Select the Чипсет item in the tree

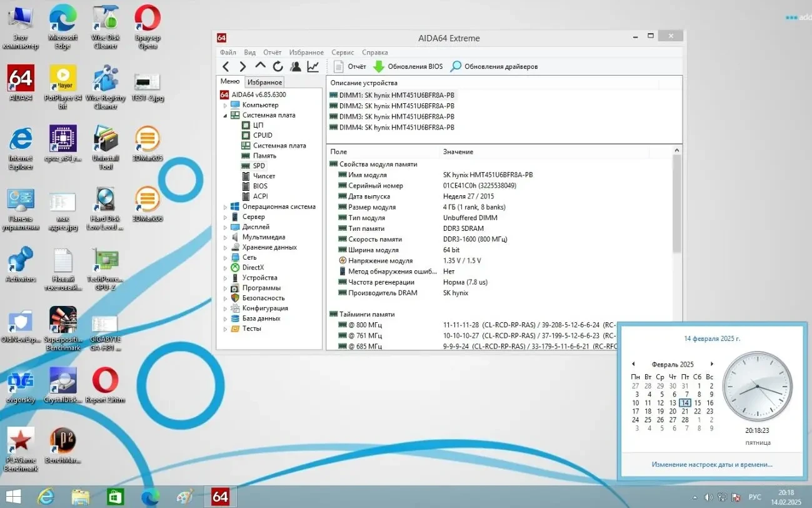point(264,176)
